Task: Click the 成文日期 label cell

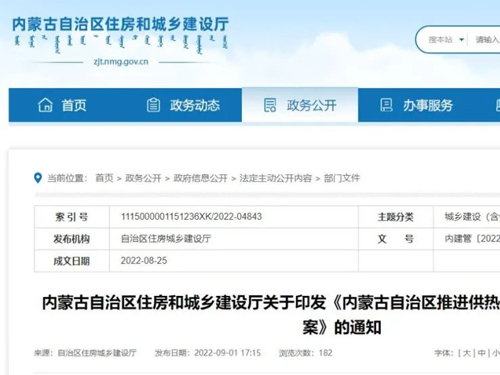Action: click(x=72, y=261)
